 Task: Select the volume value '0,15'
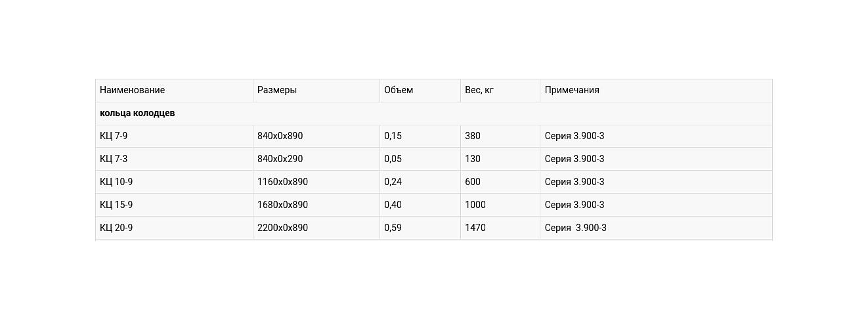point(393,137)
